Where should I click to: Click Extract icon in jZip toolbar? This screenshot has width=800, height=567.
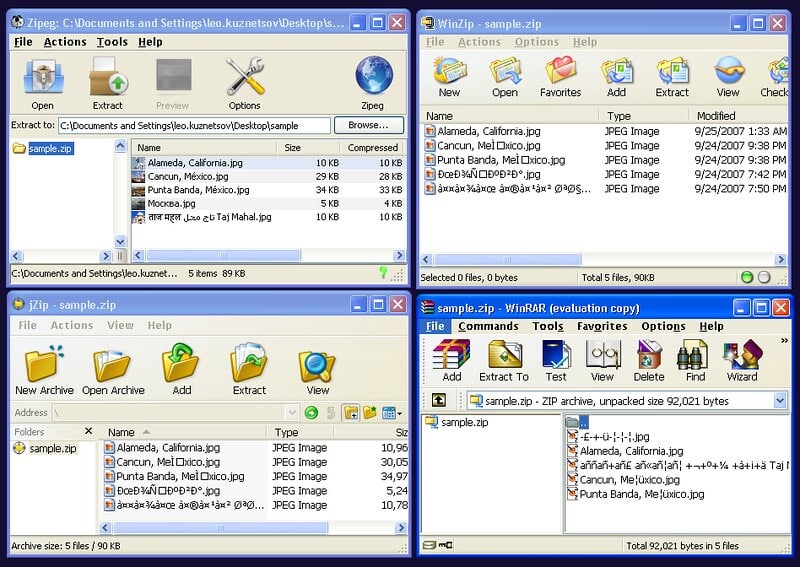tap(249, 363)
